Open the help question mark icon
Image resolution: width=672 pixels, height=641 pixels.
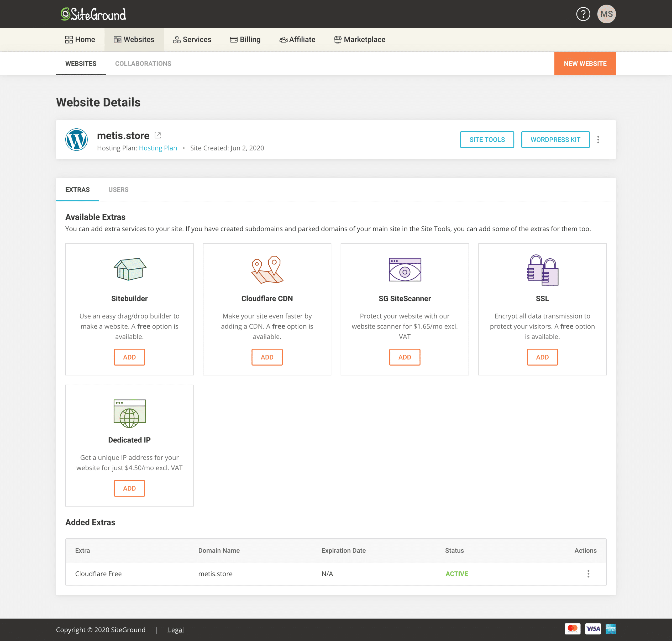pyautogui.click(x=583, y=14)
